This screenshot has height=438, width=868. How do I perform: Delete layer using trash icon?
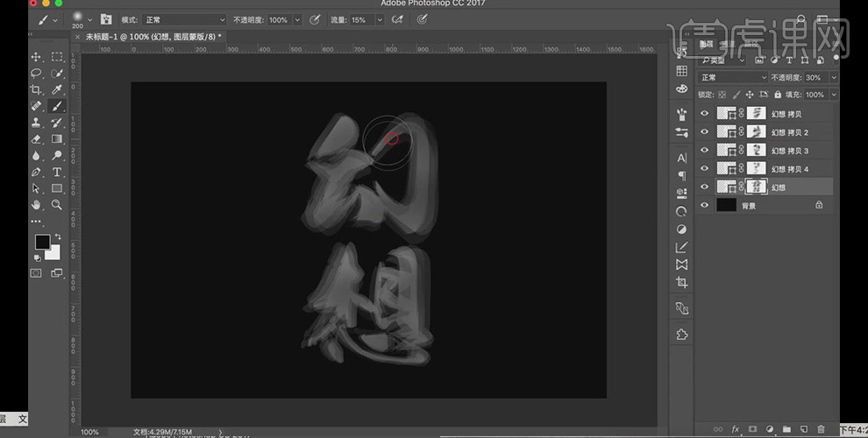tap(821, 429)
